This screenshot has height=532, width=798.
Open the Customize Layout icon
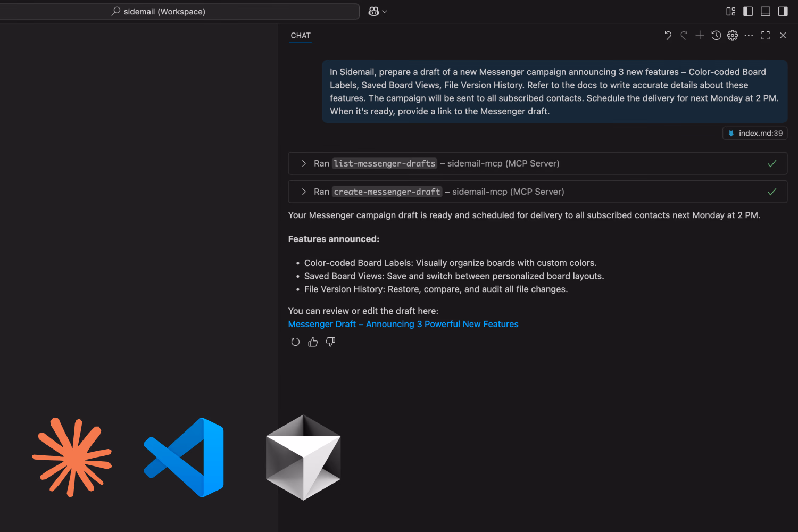[730, 11]
